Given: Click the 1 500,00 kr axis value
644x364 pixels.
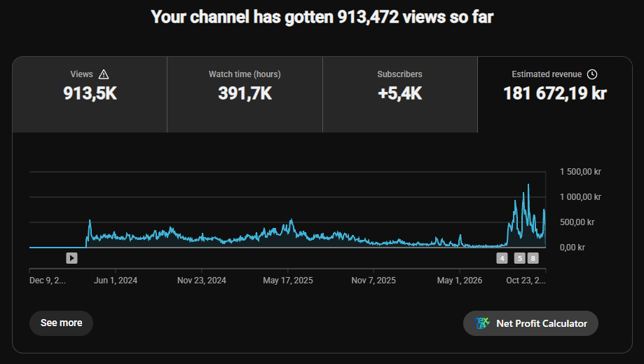Looking at the screenshot, I should (x=580, y=172).
